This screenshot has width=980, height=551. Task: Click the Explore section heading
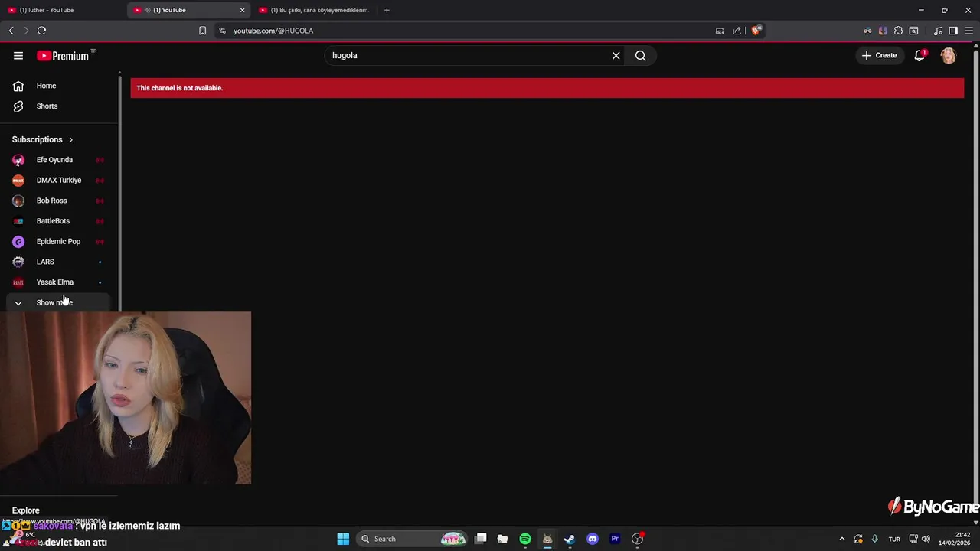(25, 510)
